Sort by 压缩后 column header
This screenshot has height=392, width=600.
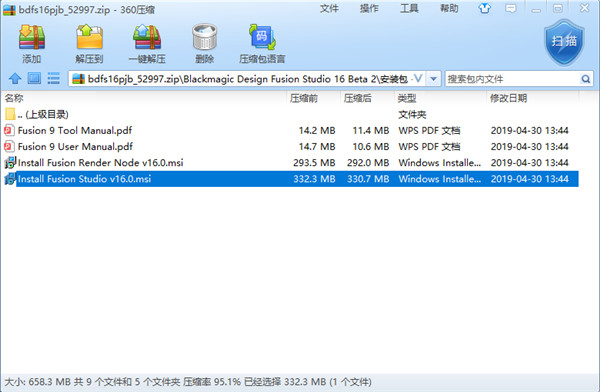tap(357, 98)
